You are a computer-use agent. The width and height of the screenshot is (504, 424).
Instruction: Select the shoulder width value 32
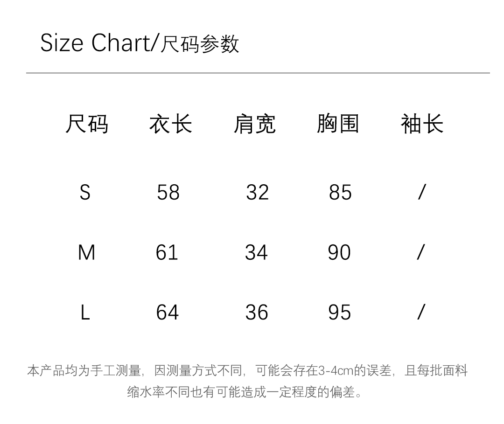(257, 192)
